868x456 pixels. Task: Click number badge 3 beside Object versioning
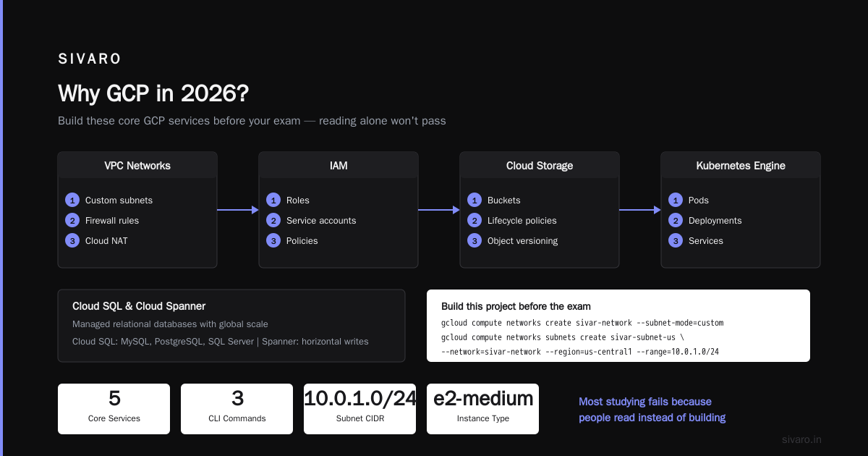[474, 241]
